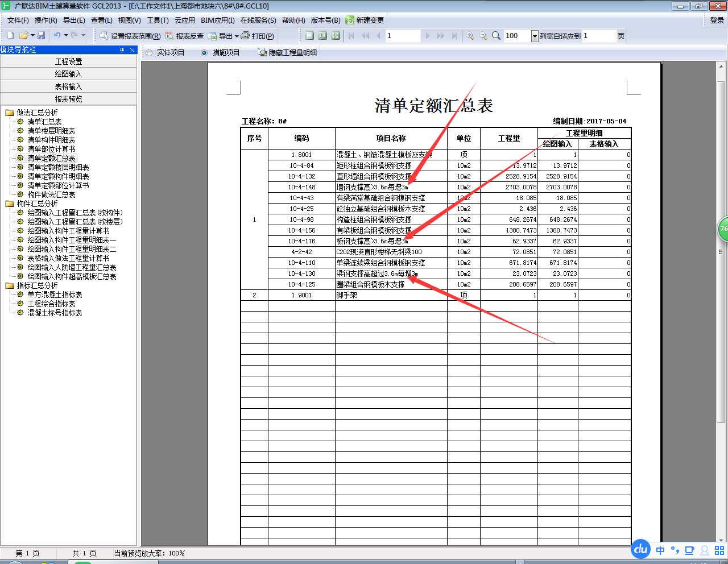
Task: Click the zoom in magnifier icon
Action: click(470, 35)
